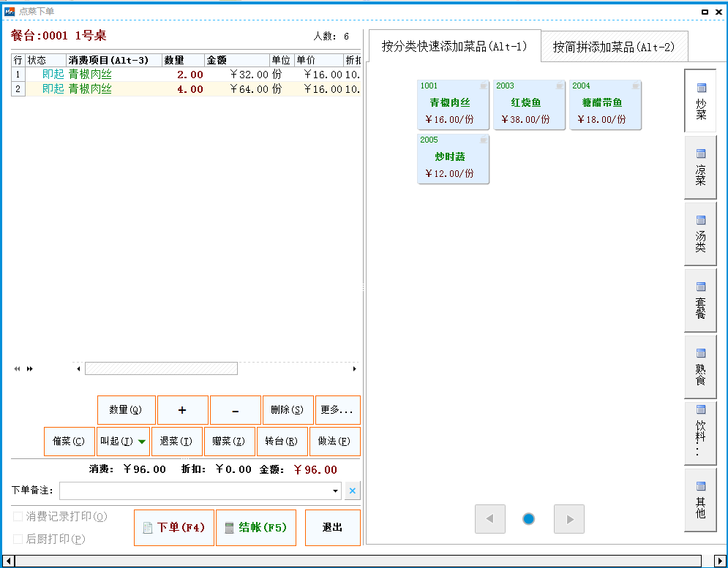Enable 后厨打印(P) checkbox
Screen dimensions: 728x568
click(18, 539)
